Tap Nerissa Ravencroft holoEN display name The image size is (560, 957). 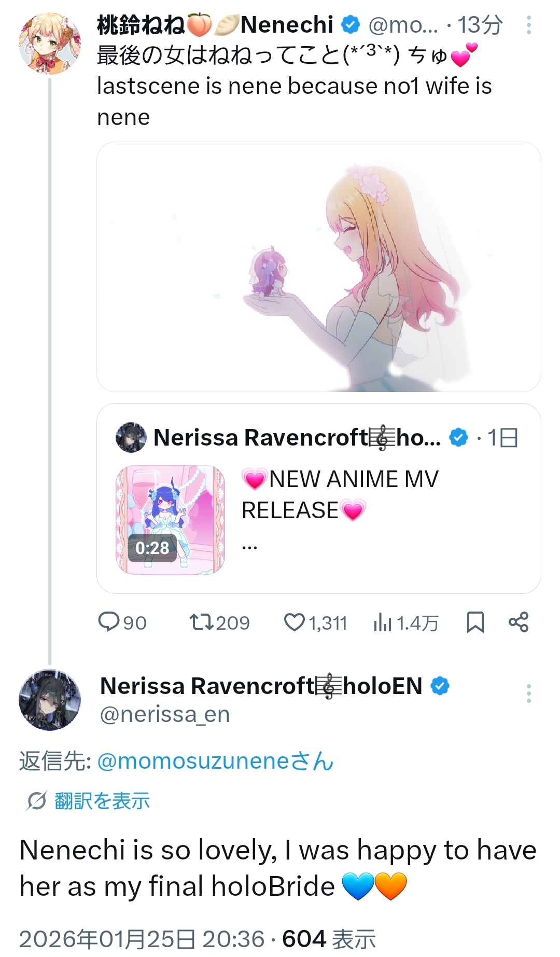[x=261, y=686]
